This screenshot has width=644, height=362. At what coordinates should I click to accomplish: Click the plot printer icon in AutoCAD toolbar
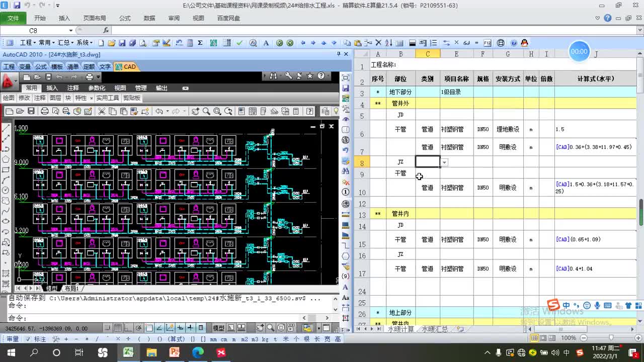44,111
